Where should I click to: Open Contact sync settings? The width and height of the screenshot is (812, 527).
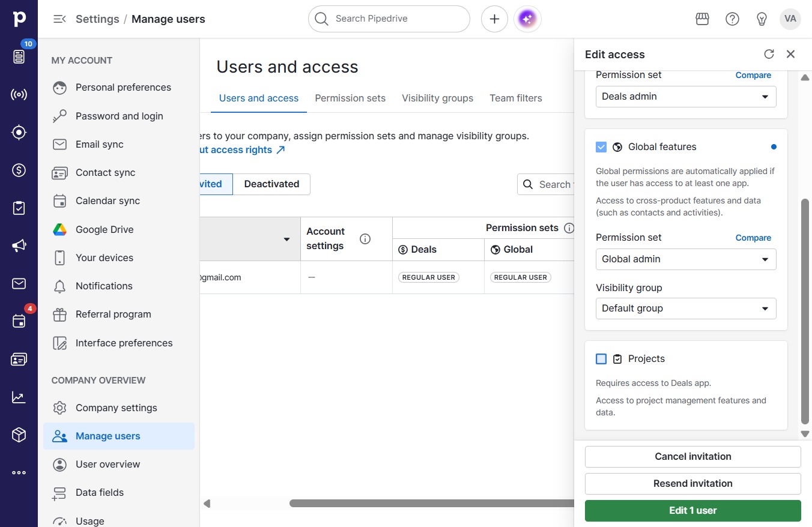119,173
